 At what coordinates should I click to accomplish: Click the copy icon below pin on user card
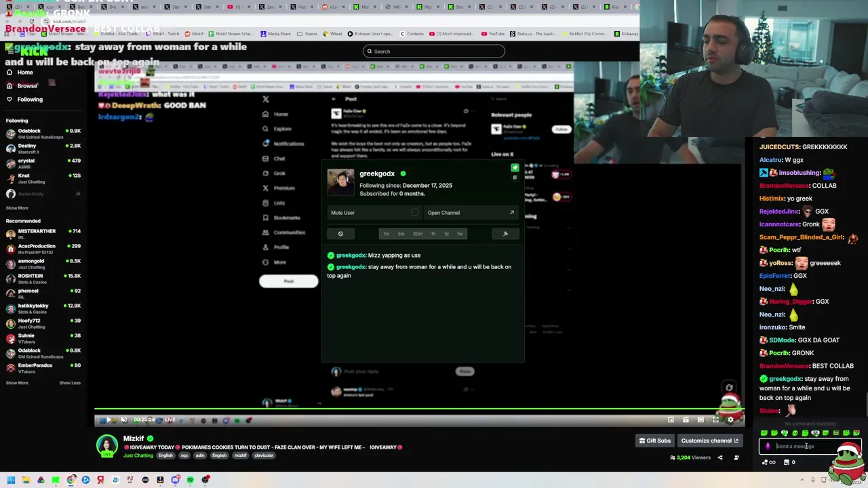(515, 178)
